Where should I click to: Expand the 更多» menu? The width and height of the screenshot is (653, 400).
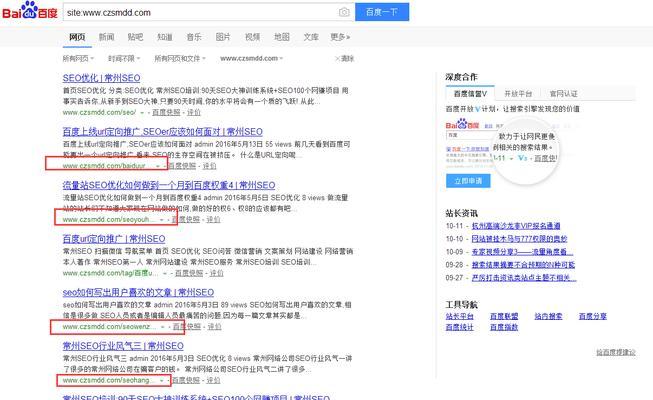coord(340,37)
